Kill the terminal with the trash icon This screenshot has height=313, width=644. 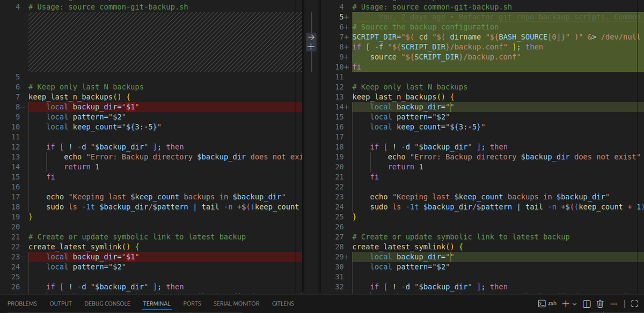(601, 304)
